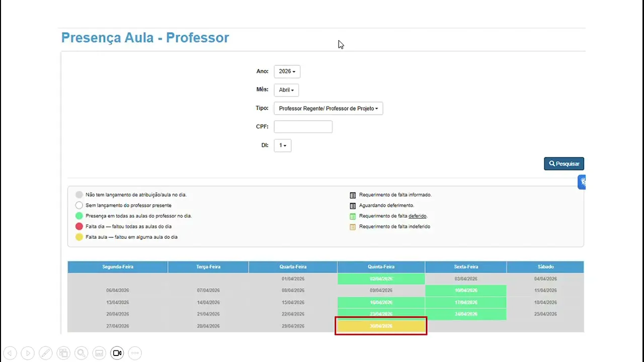
Task: Click the 03/04/2026 date cell
Action: 466,279
